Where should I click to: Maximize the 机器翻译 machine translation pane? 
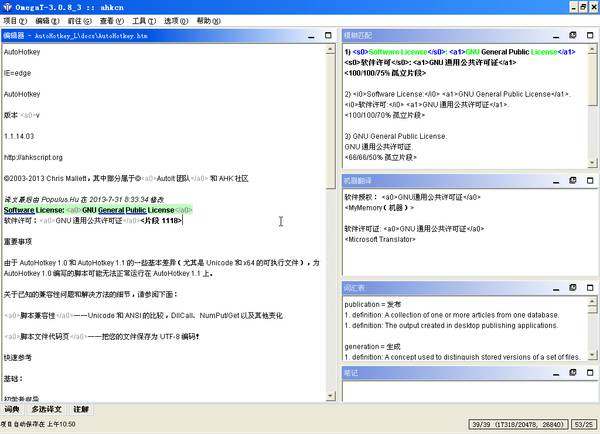(x=590, y=181)
